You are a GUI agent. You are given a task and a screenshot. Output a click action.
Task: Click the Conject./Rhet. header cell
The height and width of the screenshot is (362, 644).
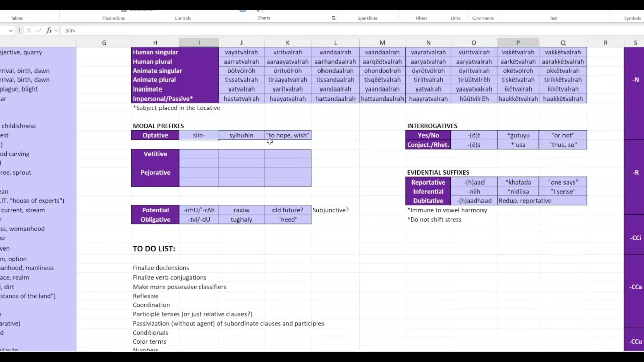(428, 145)
